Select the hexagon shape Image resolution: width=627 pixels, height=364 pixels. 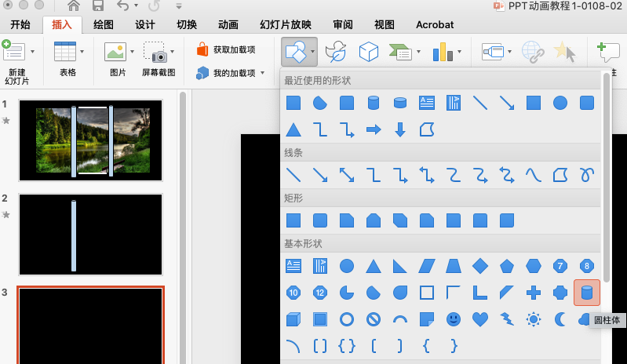(534, 266)
